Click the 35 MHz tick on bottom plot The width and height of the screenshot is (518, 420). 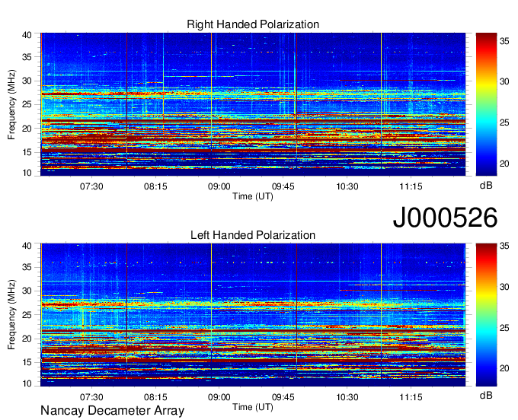tap(27, 267)
